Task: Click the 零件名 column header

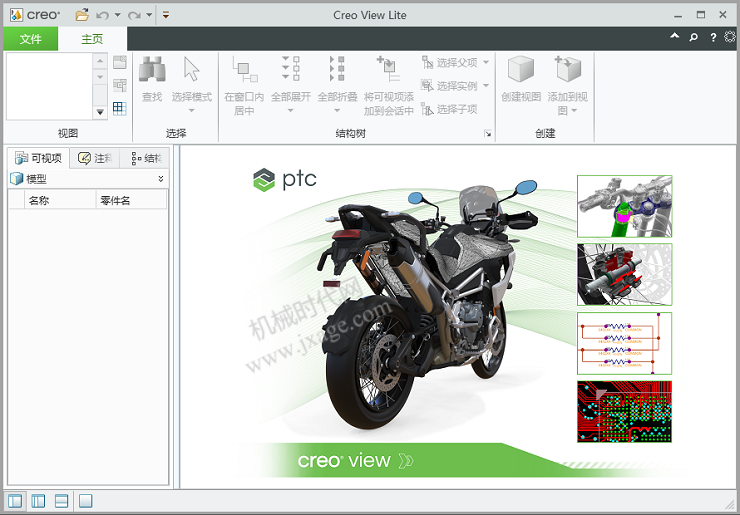Action: [x=131, y=200]
